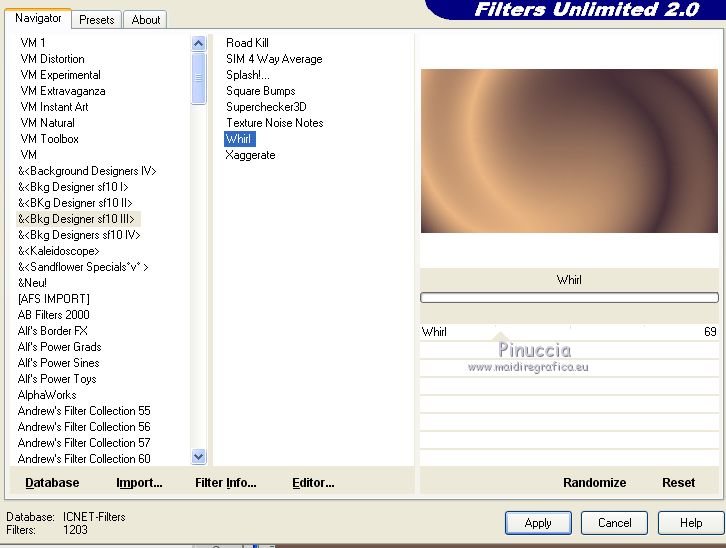
Task: Select the VM Extravaganza category
Action: [63, 91]
